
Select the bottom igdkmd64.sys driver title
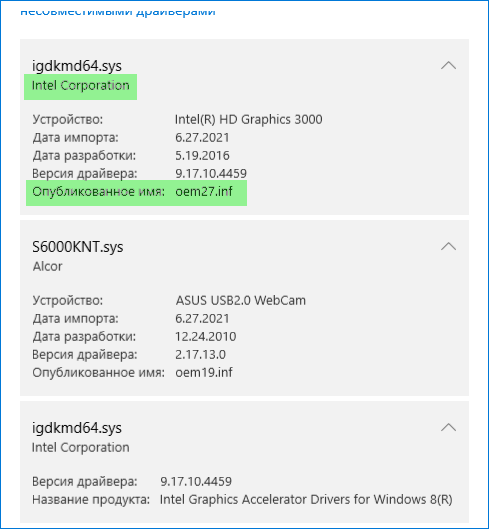tap(77, 428)
